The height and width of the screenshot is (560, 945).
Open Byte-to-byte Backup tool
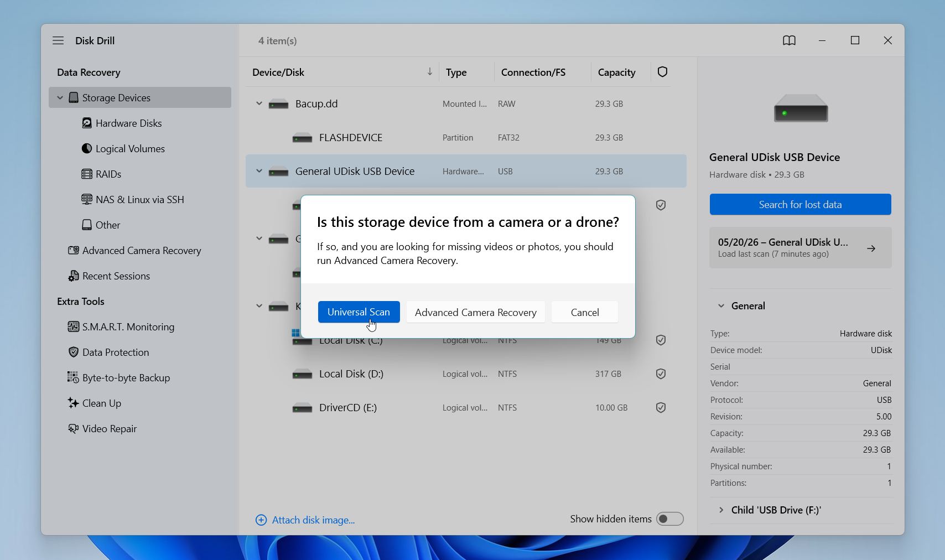(x=126, y=377)
